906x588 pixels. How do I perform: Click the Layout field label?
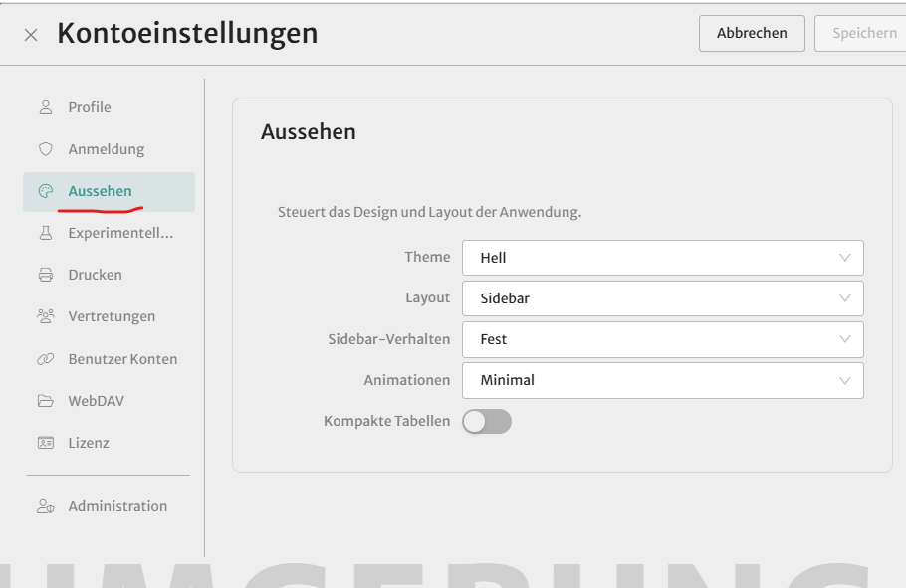427,298
